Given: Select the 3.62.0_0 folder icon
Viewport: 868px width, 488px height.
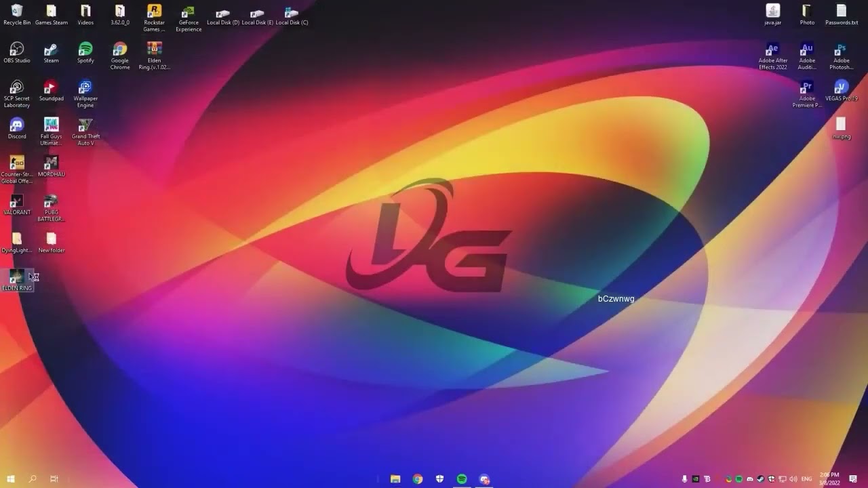Looking at the screenshot, I should [x=120, y=15].
